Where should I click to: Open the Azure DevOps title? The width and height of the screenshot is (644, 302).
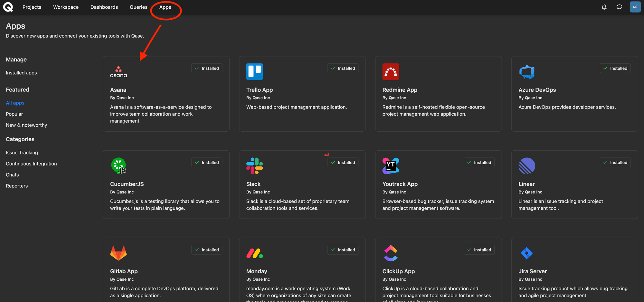(x=537, y=90)
